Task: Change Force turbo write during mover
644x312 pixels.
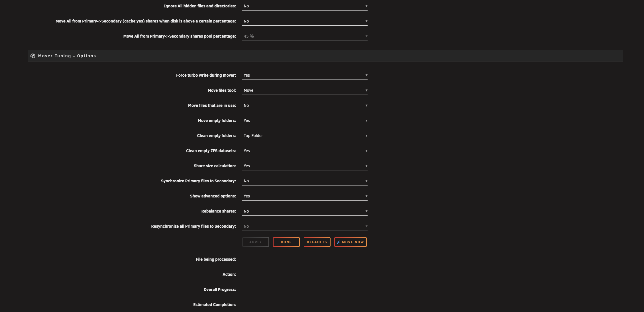Action: click(x=305, y=75)
